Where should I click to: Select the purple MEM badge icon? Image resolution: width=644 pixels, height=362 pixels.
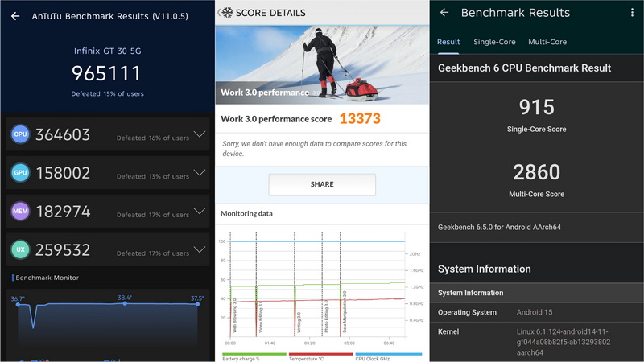click(20, 212)
